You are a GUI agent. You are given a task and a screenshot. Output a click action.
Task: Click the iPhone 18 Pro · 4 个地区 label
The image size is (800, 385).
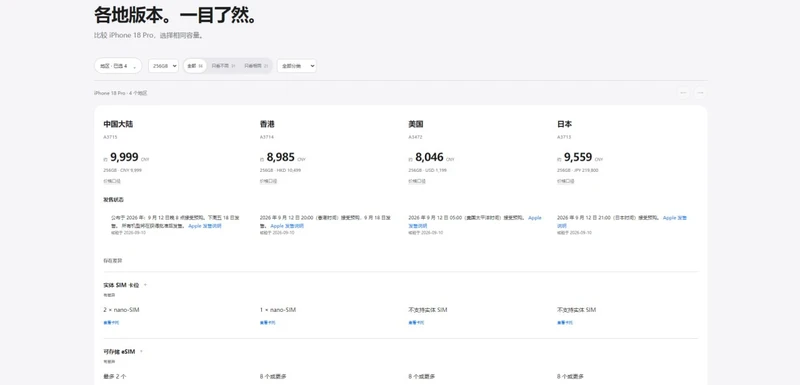pos(120,93)
